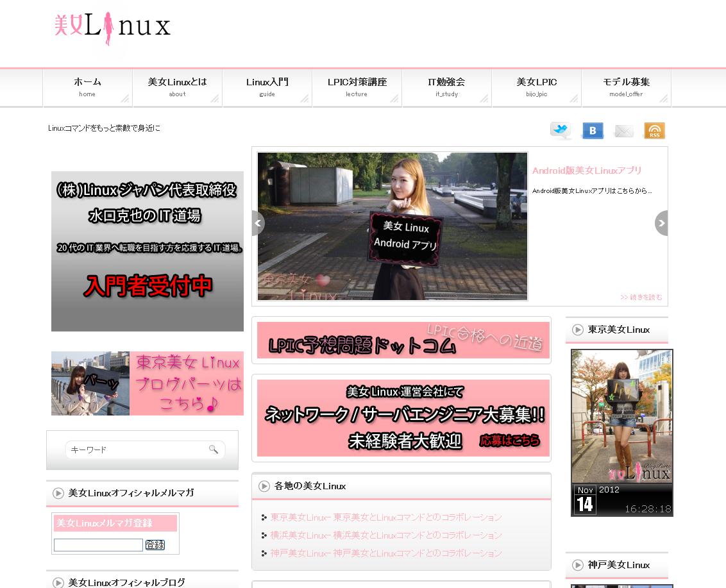726x588 pixels.
Task: Click the envelope mail icon
Action: pyautogui.click(x=623, y=131)
